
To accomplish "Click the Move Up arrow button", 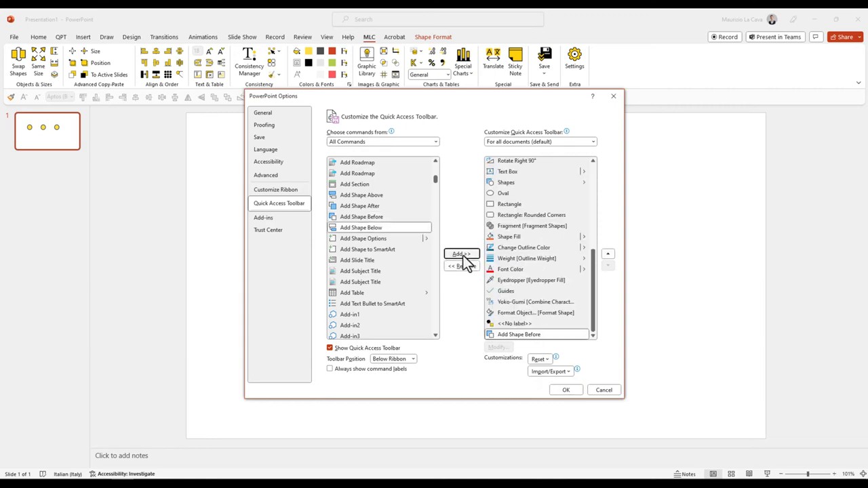I will point(608,254).
